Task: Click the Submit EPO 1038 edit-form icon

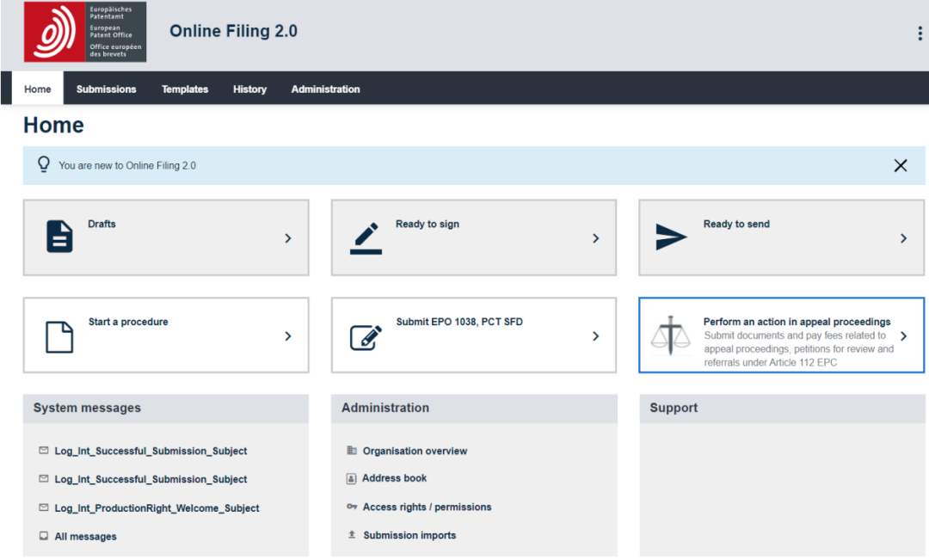Action: [x=366, y=337]
